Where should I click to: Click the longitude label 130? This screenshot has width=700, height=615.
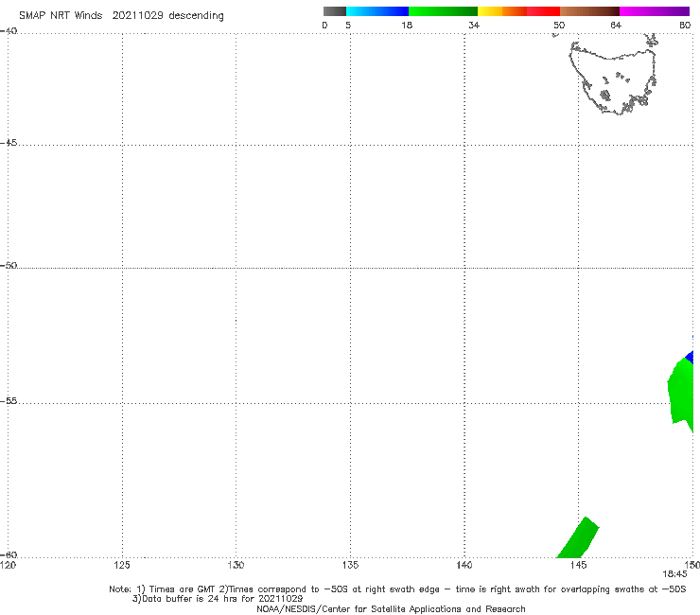tap(236, 566)
